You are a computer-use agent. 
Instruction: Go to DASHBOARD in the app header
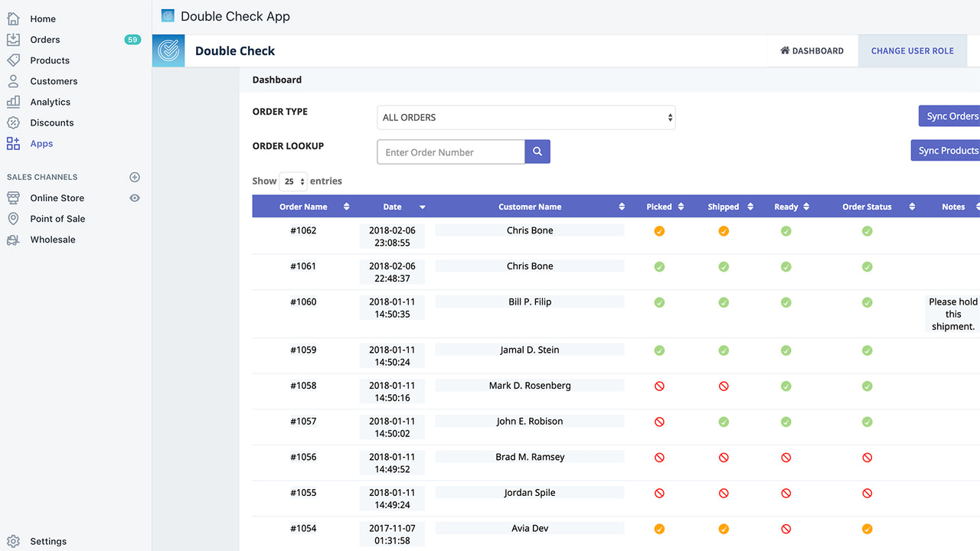812,51
